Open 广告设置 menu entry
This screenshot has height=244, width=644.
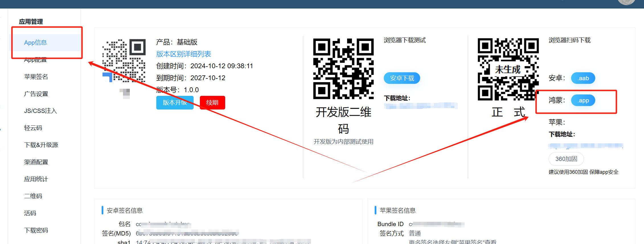pyautogui.click(x=36, y=94)
